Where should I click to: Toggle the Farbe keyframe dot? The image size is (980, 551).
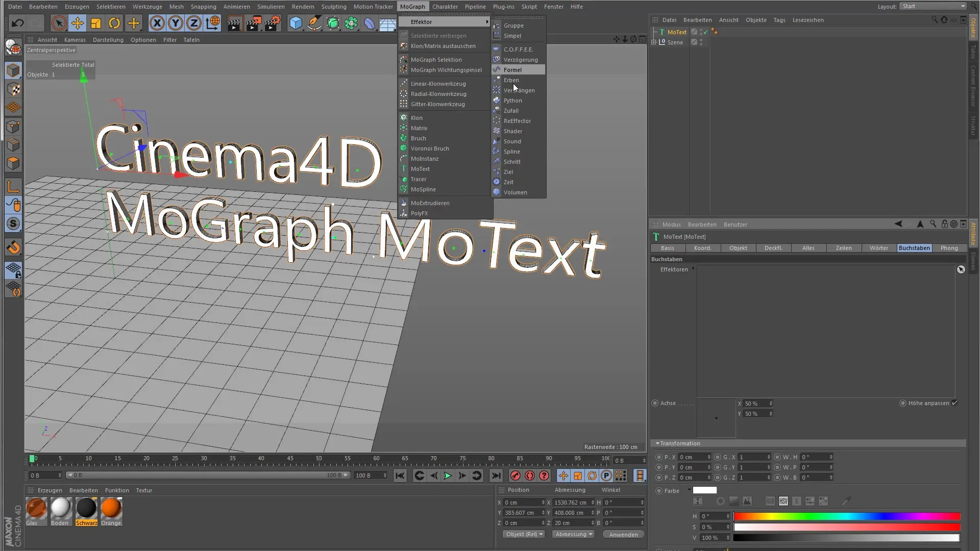(659, 491)
